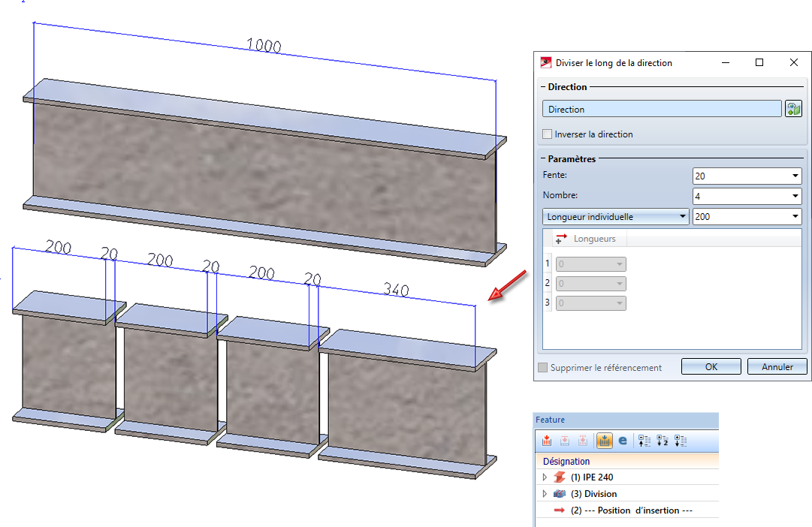The height and width of the screenshot is (527, 812).
Task: Click row number 2 in Longueurs list
Action: pyautogui.click(x=548, y=283)
